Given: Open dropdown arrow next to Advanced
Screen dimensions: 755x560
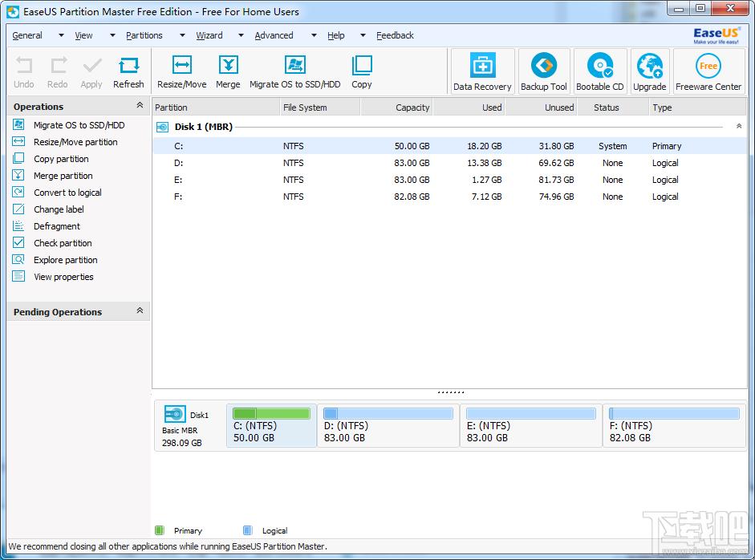Looking at the screenshot, I should point(314,35).
